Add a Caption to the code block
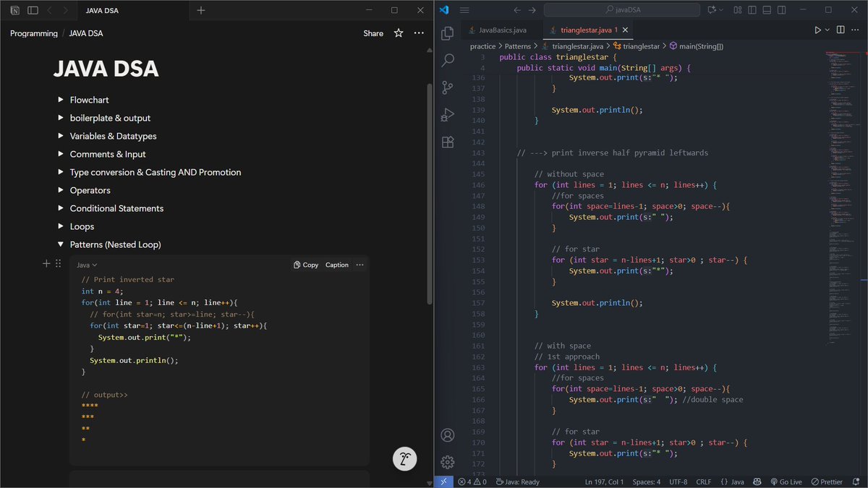Viewport: 868px width, 488px height. tap(337, 265)
